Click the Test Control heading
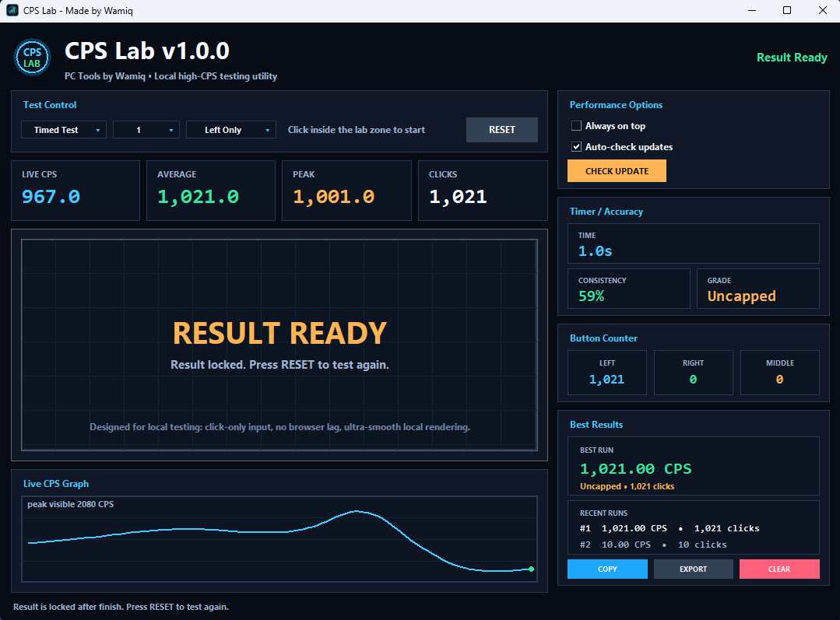This screenshot has height=620, width=840. [x=50, y=105]
